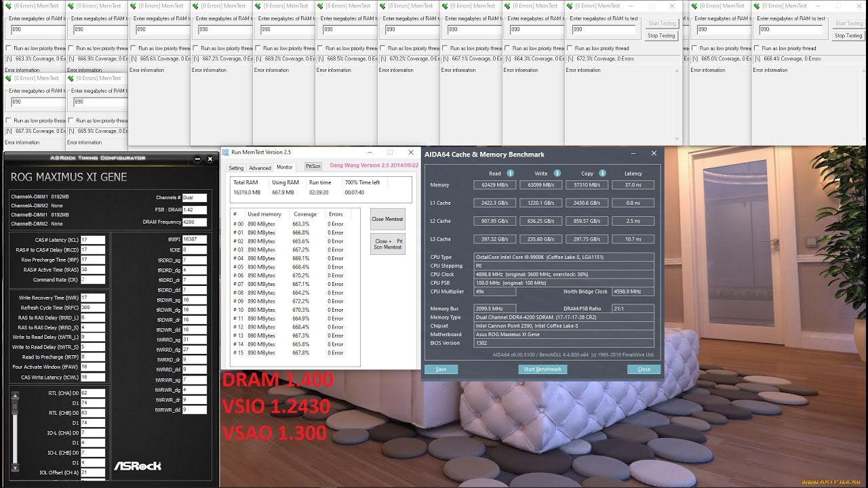The image size is (868, 488).
Task: Select row # 09 with 672.2% coverage
Action: 294,302
